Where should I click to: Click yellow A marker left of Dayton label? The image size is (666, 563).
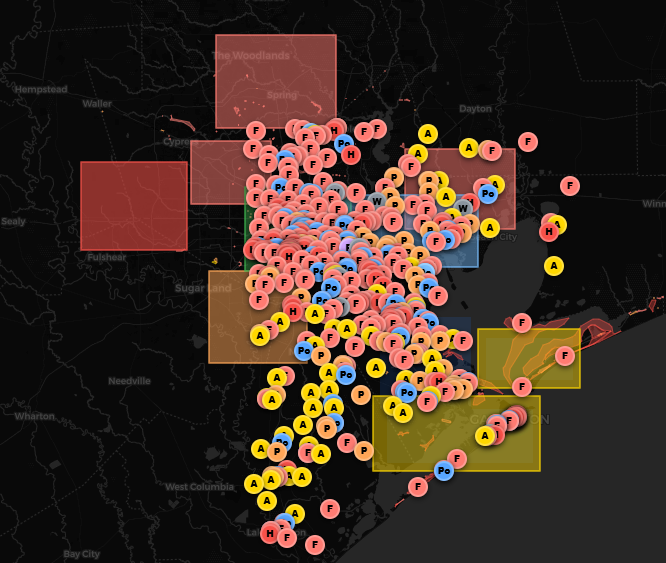428,134
